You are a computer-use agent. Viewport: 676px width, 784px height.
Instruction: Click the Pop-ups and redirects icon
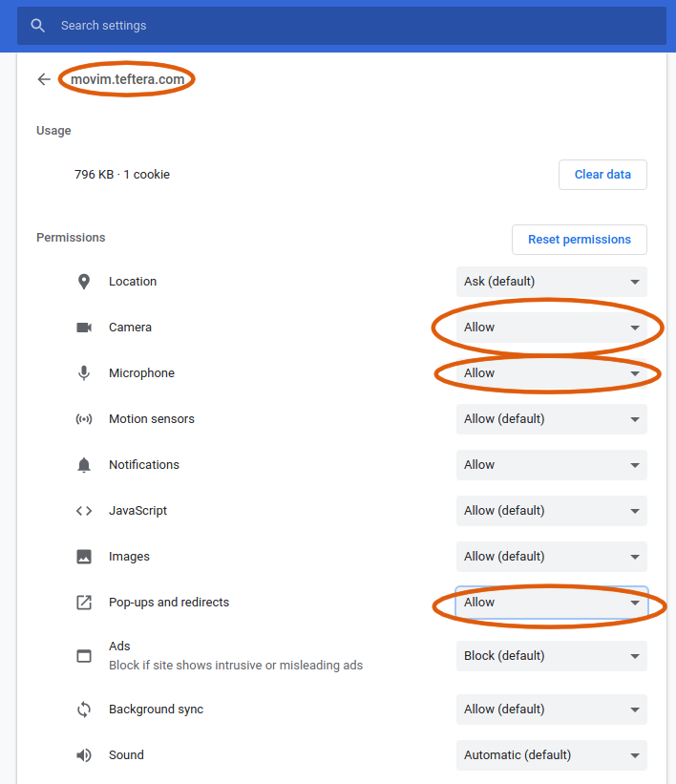84,603
